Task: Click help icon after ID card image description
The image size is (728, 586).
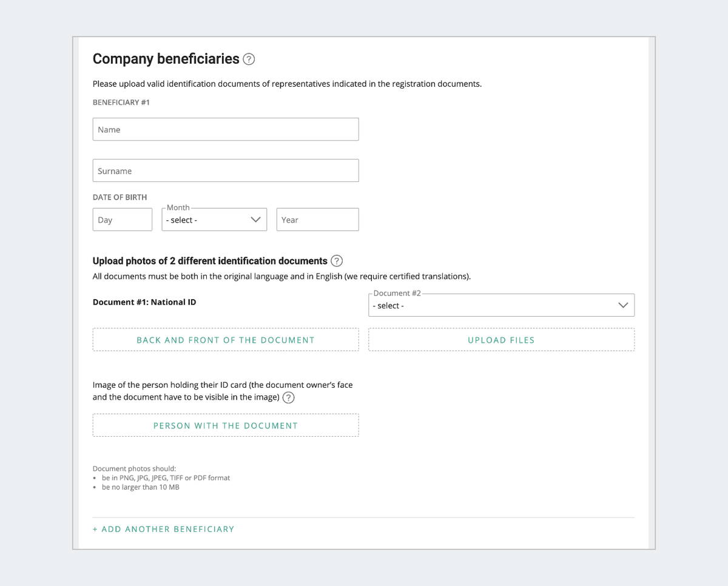Action: pos(289,398)
